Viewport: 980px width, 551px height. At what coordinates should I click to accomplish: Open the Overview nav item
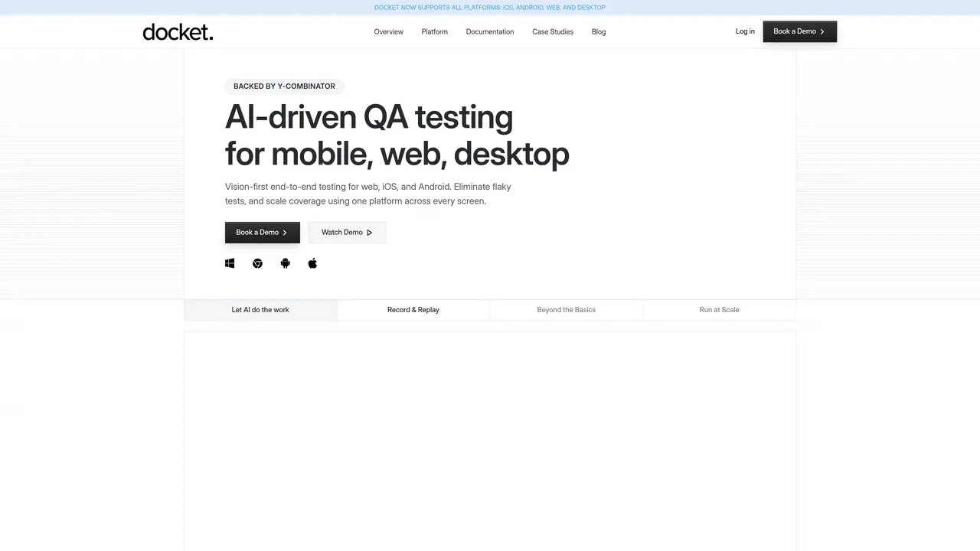(x=388, y=31)
